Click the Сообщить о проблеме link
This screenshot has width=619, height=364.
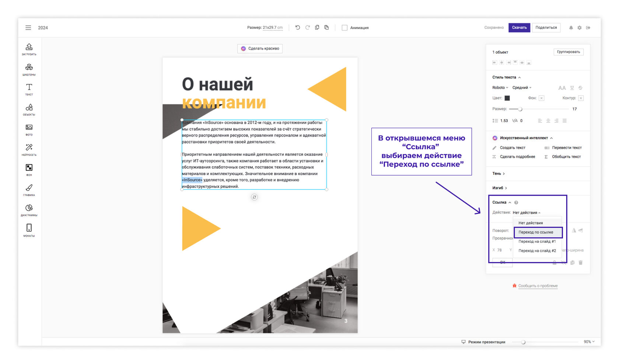pyautogui.click(x=538, y=286)
